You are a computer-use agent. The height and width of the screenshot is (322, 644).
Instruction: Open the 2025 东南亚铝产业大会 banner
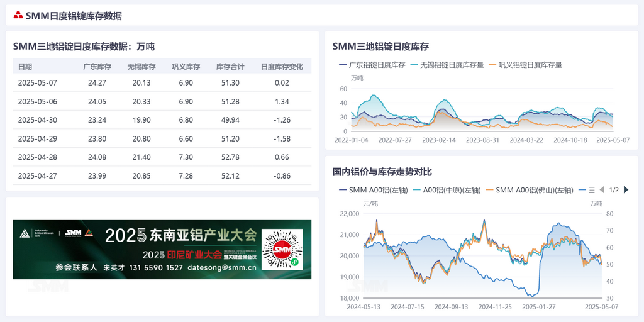[162, 250]
